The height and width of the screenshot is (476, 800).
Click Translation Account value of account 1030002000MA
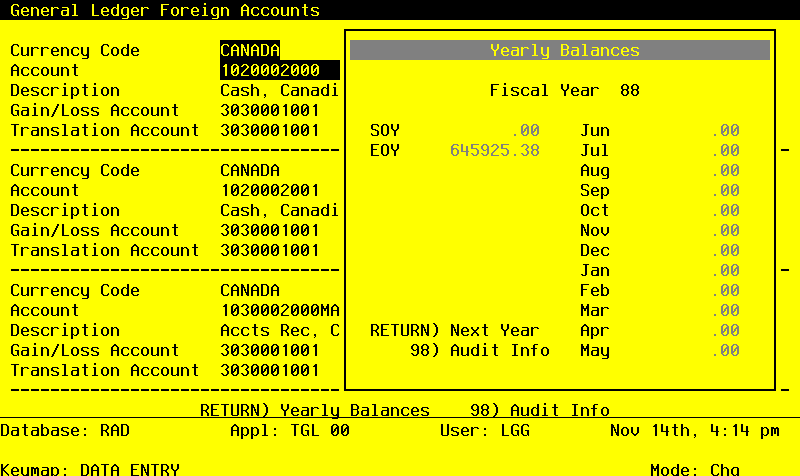click(x=270, y=370)
